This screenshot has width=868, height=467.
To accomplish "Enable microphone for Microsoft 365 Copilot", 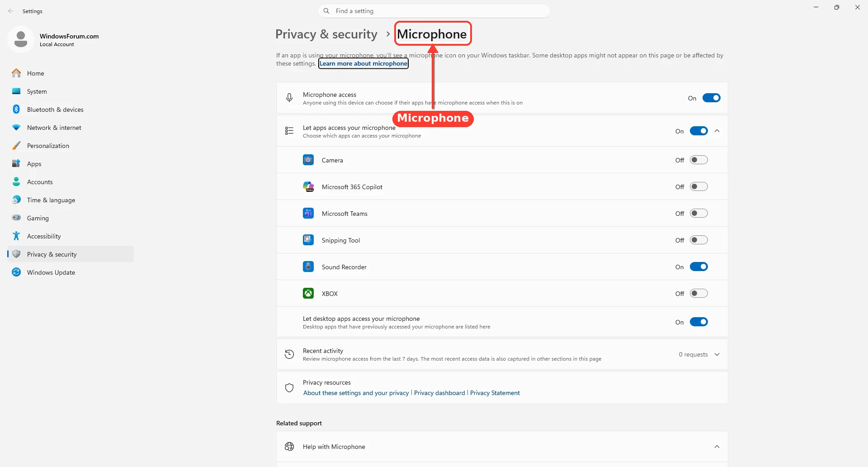I will [x=698, y=186].
